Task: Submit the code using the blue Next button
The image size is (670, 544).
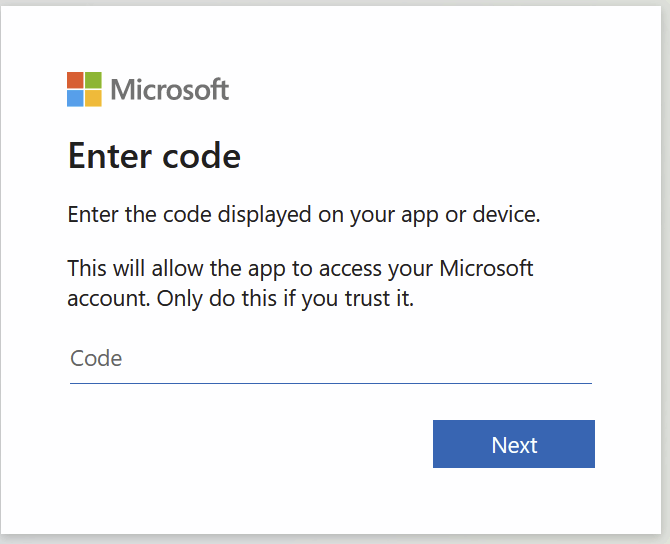Action: (514, 444)
